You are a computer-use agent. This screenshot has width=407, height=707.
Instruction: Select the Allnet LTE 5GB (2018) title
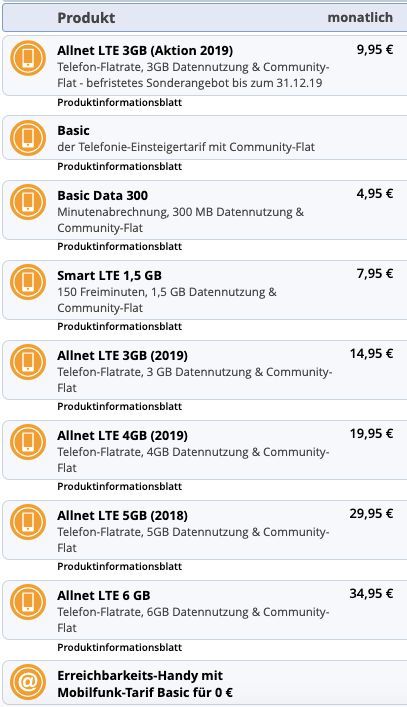pos(122,515)
